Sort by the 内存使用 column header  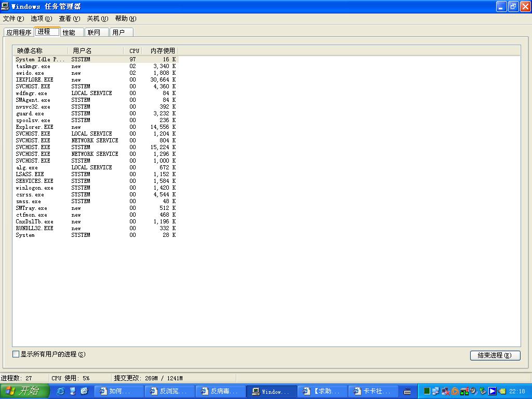click(160, 51)
